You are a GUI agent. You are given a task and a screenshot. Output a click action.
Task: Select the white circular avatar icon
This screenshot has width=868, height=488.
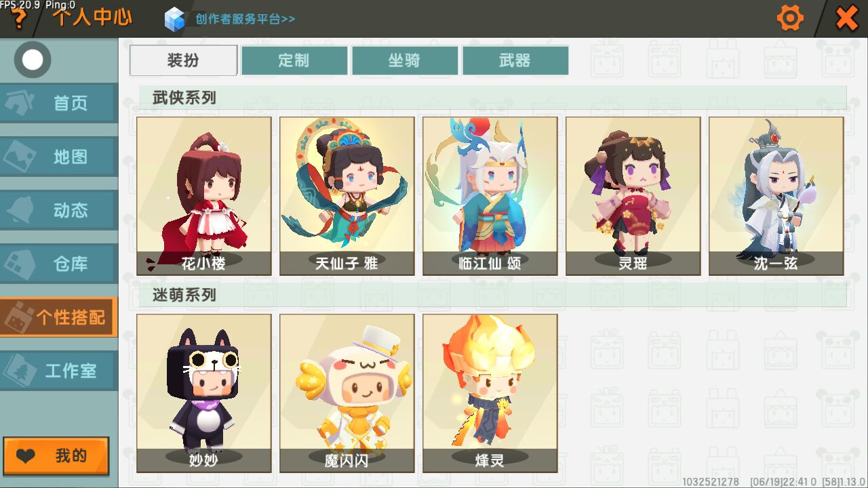click(33, 60)
